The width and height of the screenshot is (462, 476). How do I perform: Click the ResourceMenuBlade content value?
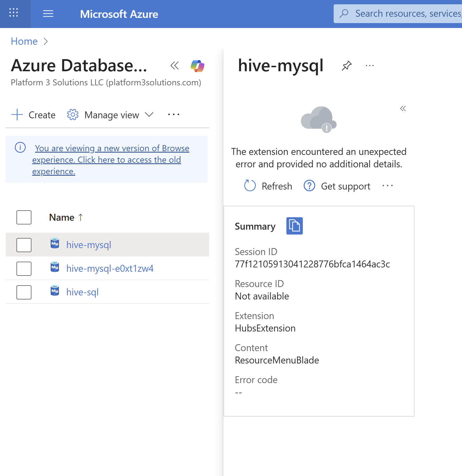click(277, 360)
